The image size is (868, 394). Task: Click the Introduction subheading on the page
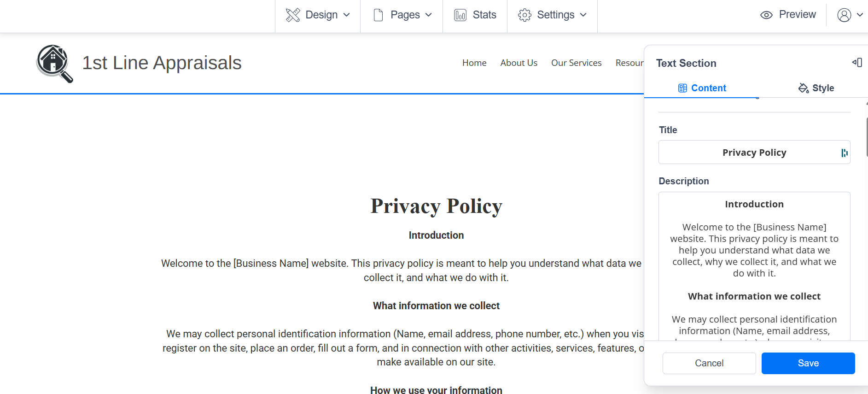coord(436,235)
